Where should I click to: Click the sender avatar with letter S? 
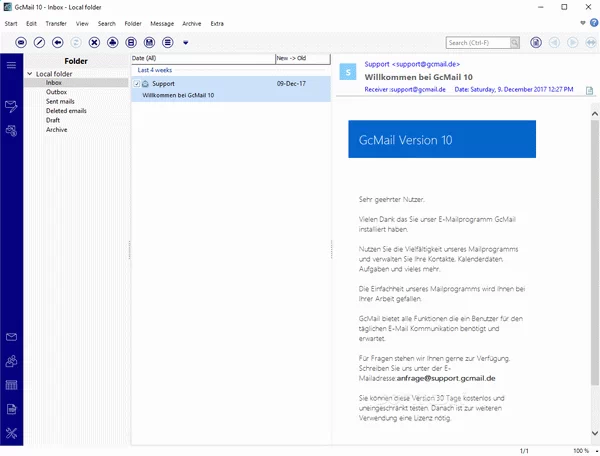click(x=348, y=72)
